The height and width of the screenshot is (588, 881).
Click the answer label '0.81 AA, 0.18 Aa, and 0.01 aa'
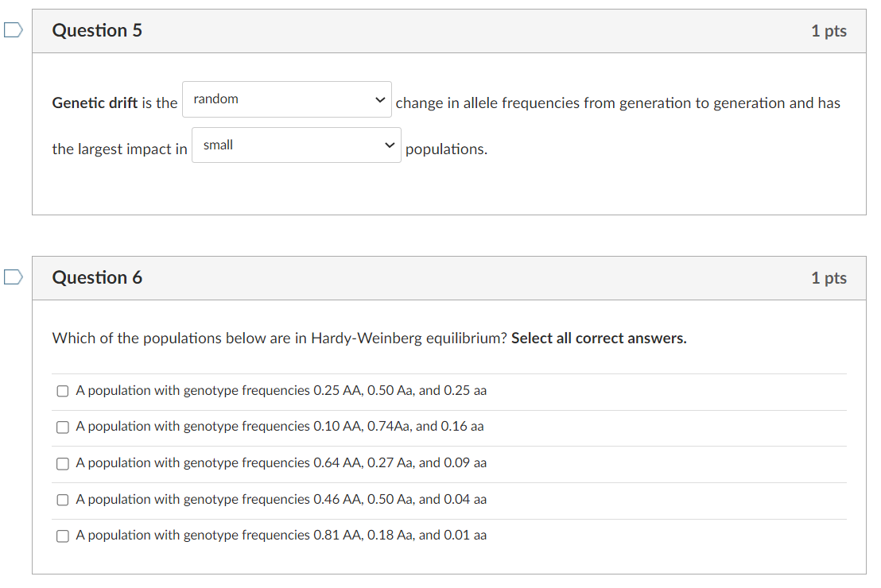click(x=281, y=536)
